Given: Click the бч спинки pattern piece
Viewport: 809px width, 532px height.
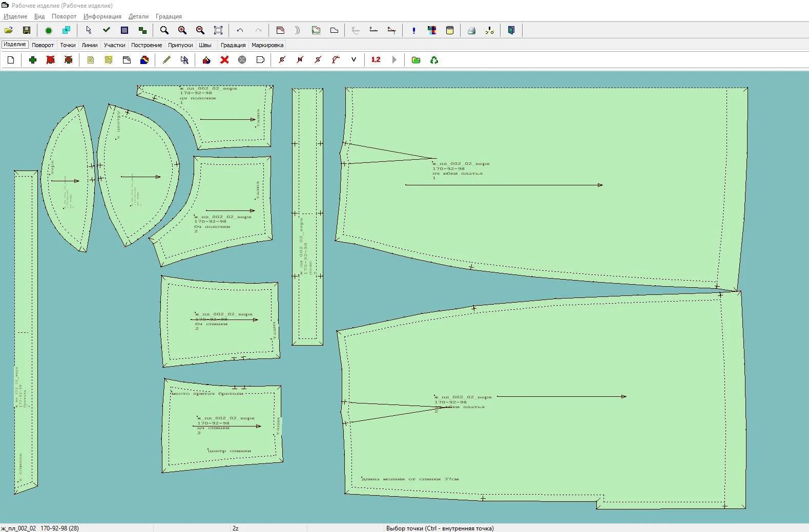Looking at the screenshot, I should [220, 321].
